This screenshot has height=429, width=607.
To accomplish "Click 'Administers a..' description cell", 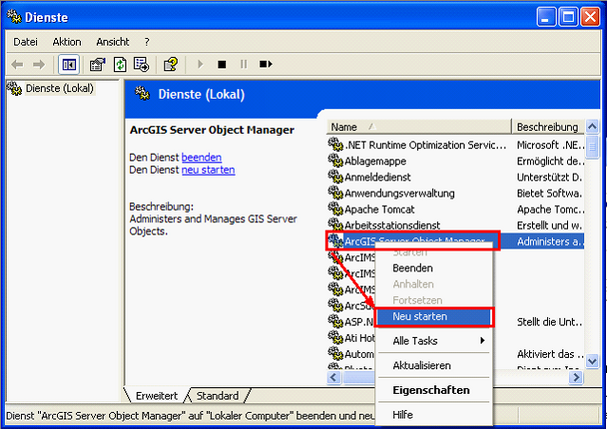I will click(x=549, y=242).
